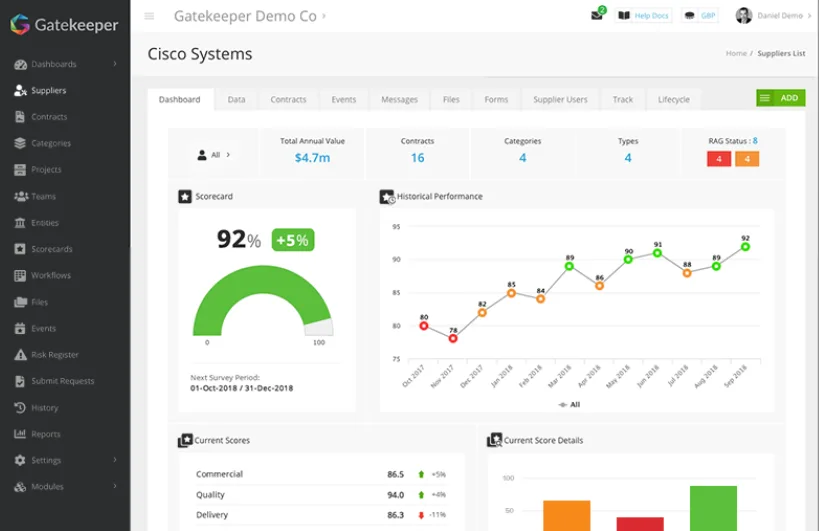This screenshot has width=819, height=531.
Task: Expand the Settings submenu chevron
Action: 115,459
